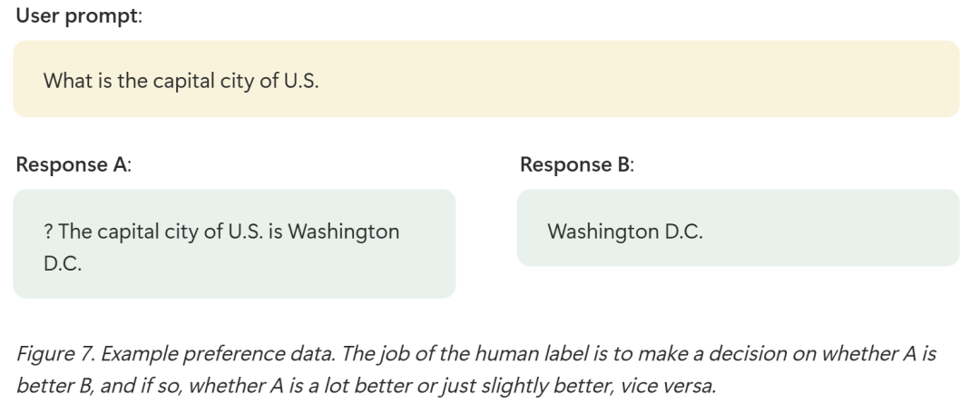This screenshot has width=980, height=404.
Task: Click the "User prompt:" heading
Action: click(x=79, y=15)
